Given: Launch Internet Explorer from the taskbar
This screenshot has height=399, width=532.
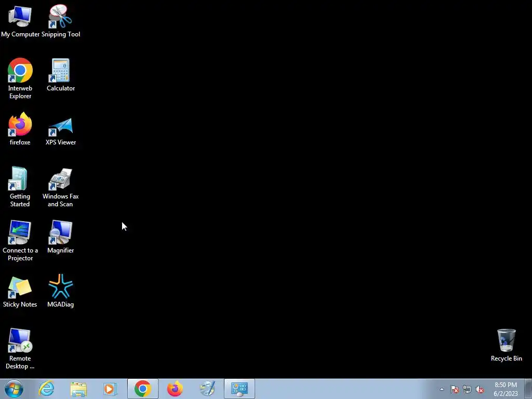Looking at the screenshot, I should coord(46,389).
